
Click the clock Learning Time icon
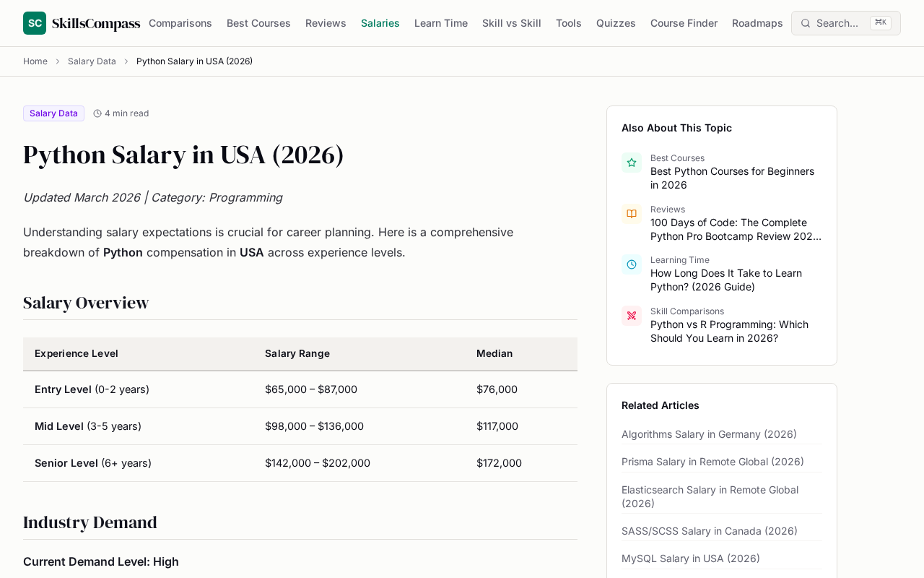point(632,264)
